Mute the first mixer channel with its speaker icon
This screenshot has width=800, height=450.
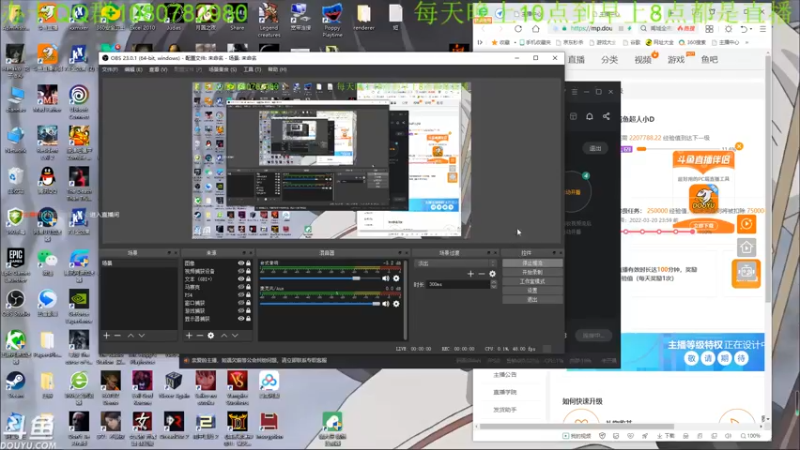coord(386,279)
